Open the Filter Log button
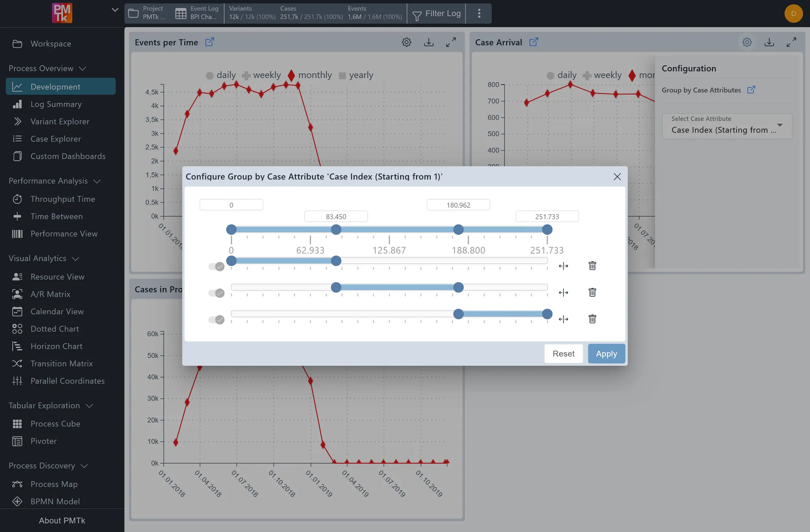Screen dimensions: 810x532 (x=437, y=14)
